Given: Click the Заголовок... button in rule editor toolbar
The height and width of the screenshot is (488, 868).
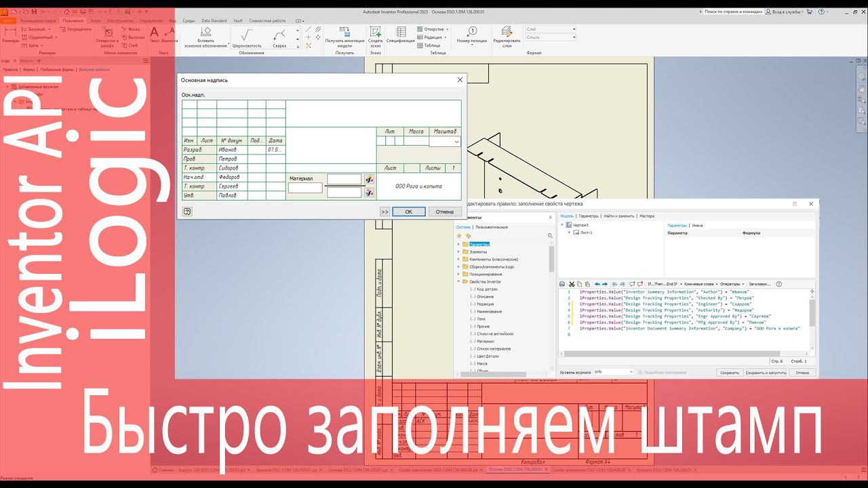Looking at the screenshot, I should point(759,284).
